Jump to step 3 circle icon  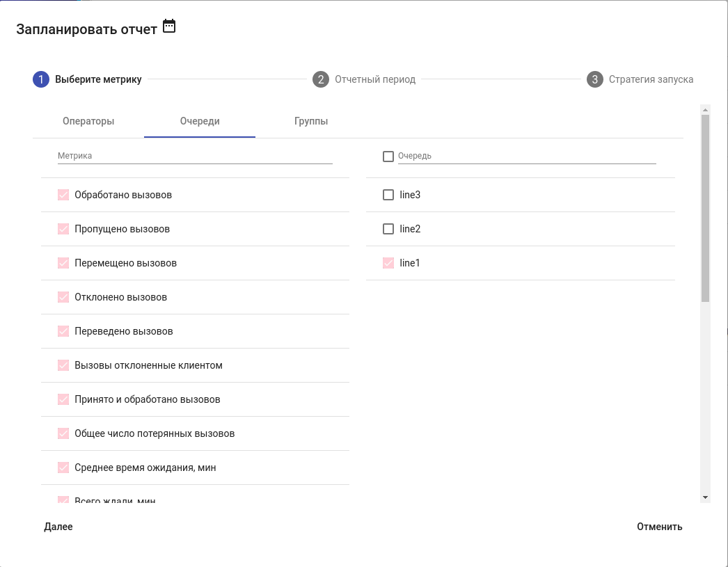594,79
